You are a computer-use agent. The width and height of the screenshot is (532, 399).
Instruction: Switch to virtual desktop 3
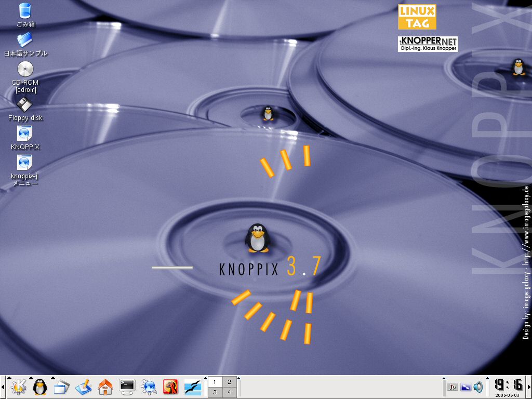point(215,393)
